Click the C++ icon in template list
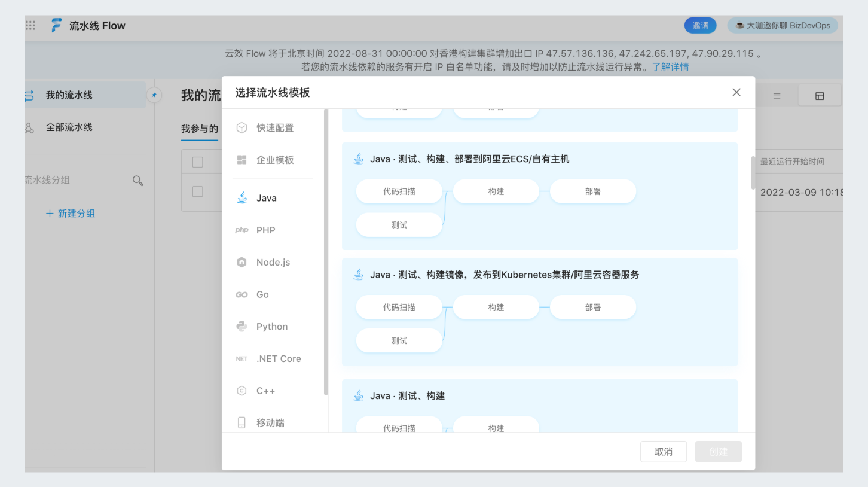The width and height of the screenshot is (868, 487). (x=242, y=391)
